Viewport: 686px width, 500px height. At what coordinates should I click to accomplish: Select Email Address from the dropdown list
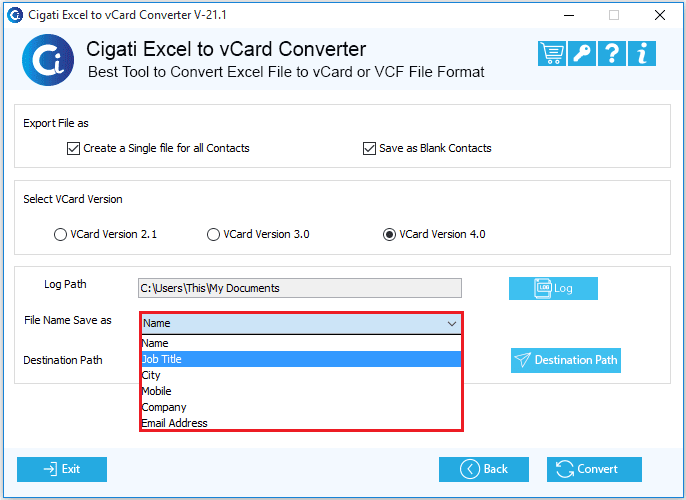click(x=301, y=423)
